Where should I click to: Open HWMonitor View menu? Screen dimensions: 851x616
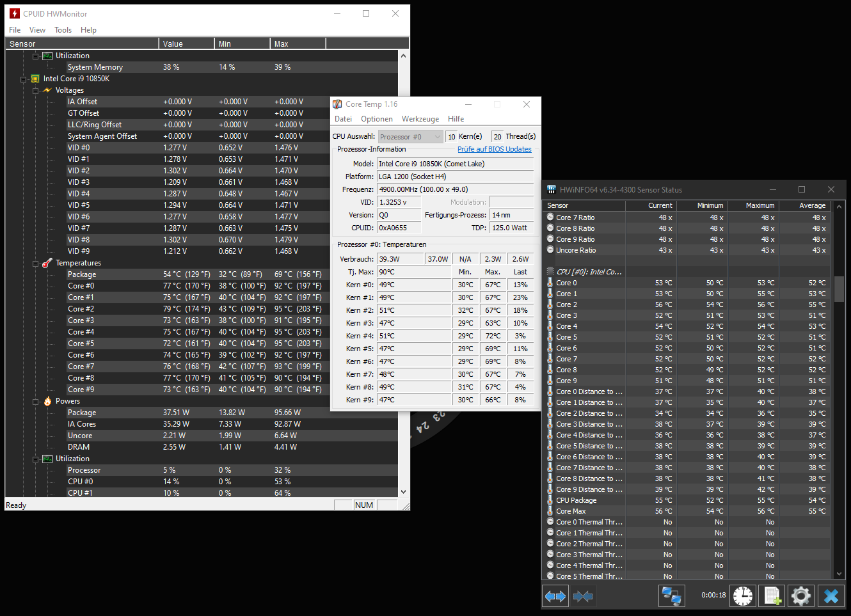coord(37,30)
